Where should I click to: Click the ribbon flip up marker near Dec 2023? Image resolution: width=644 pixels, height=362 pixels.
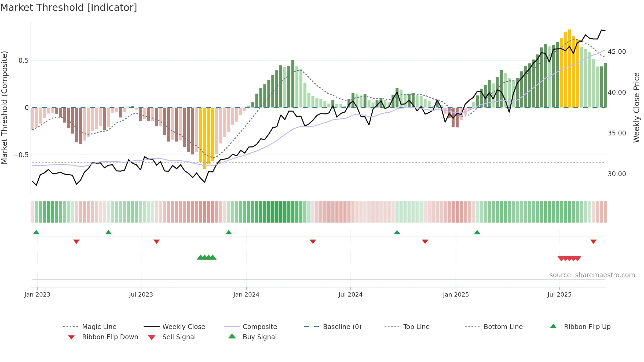pyautogui.click(x=229, y=232)
